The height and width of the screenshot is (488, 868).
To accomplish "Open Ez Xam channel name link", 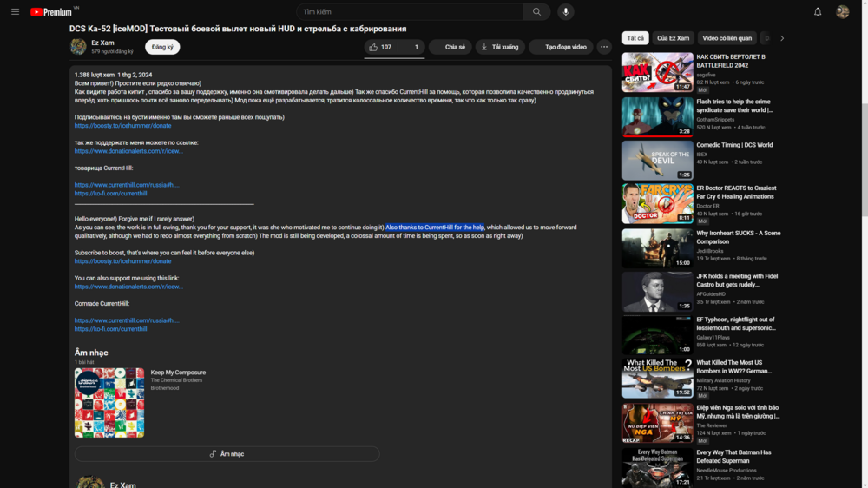I will 103,43.
